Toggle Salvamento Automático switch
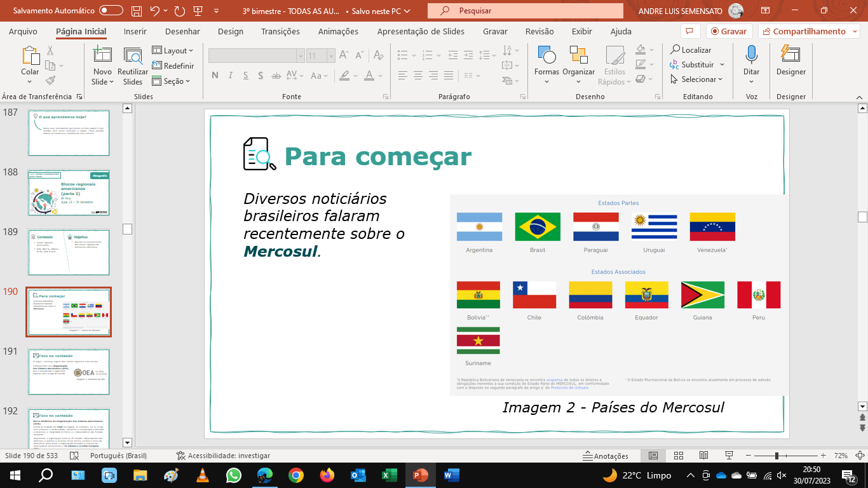Viewport: 868px width, 488px height. [111, 10]
